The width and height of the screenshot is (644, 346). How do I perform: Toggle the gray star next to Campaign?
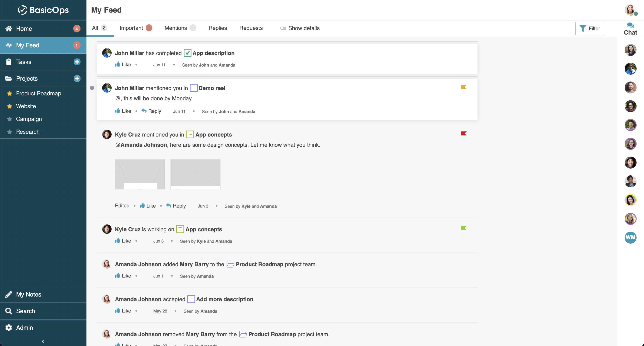click(10, 119)
